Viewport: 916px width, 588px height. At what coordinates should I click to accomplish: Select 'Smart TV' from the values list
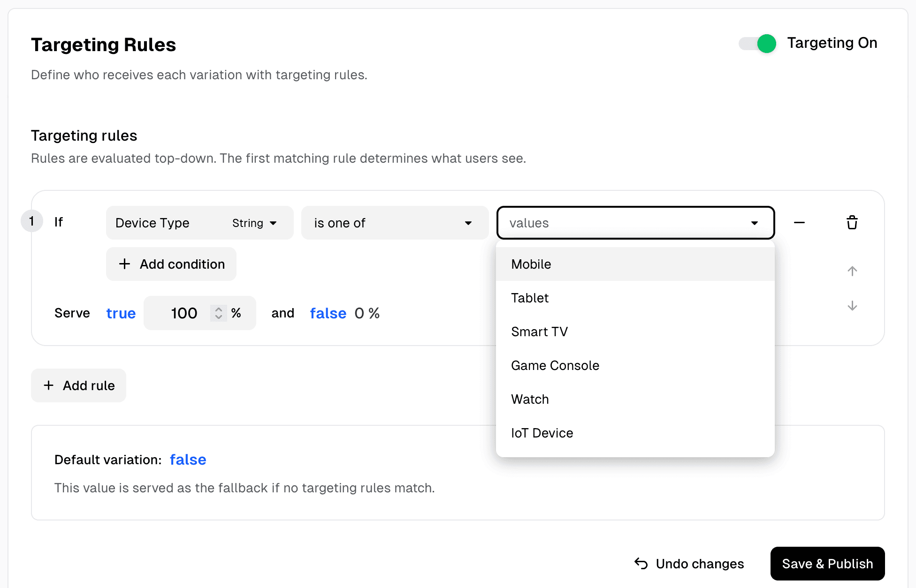click(x=539, y=332)
